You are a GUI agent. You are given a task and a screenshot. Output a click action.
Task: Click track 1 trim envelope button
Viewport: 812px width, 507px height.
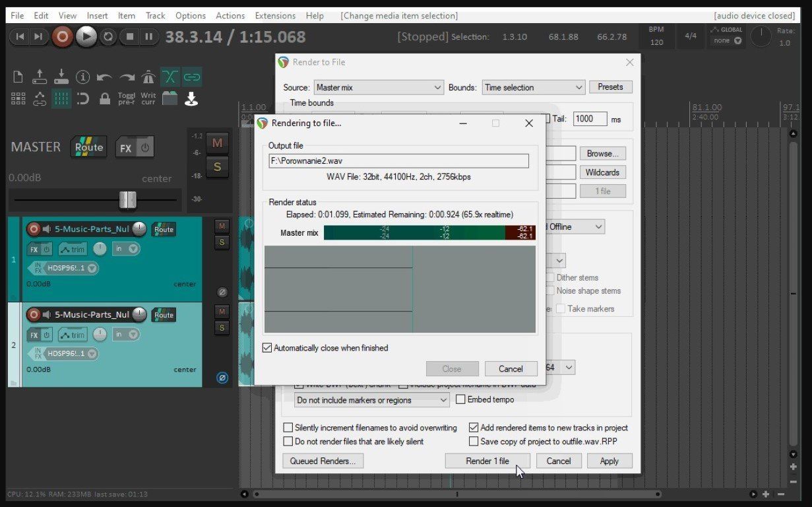tap(73, 250)
